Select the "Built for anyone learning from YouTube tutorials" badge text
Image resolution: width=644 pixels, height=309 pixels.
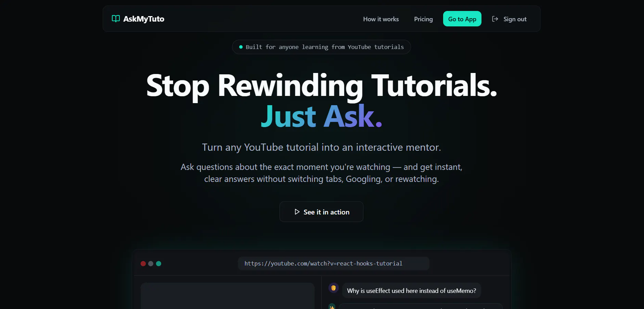click(x=325, y=47)
